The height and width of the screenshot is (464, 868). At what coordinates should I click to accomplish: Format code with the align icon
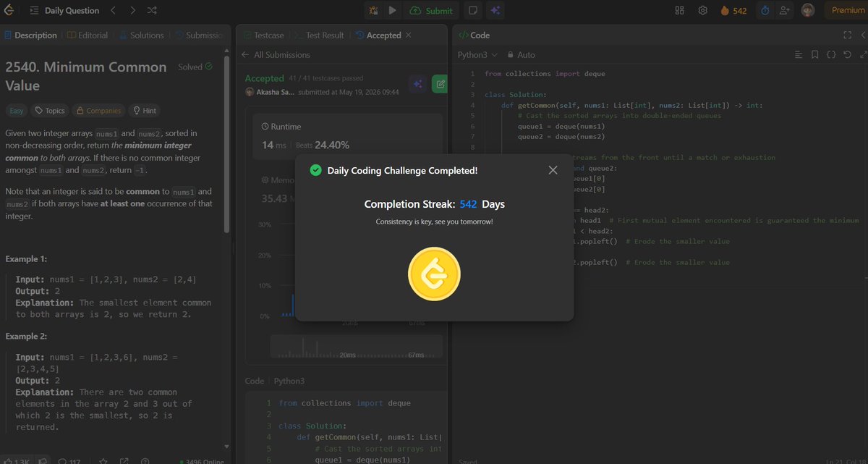[799, 54]
